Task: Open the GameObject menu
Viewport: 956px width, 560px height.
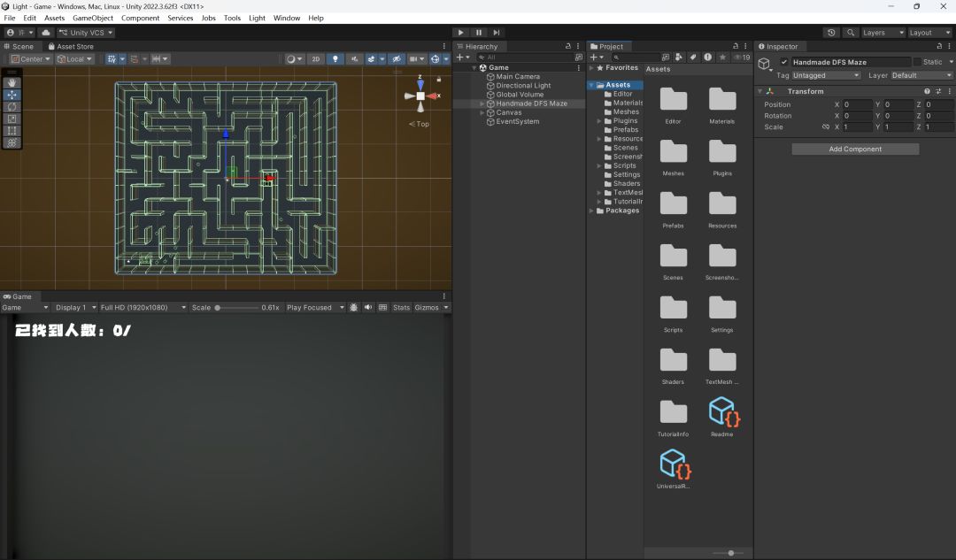Action: 93,19
